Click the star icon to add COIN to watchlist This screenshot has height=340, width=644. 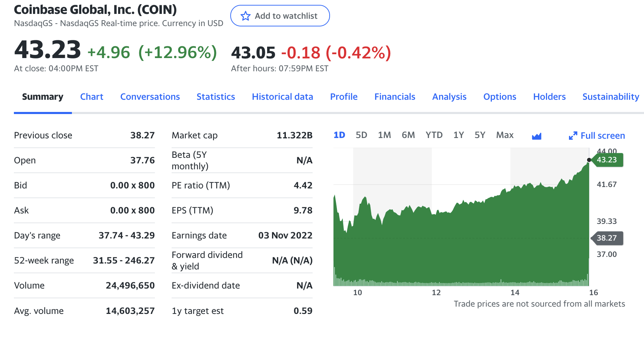(x=246, y=16)
